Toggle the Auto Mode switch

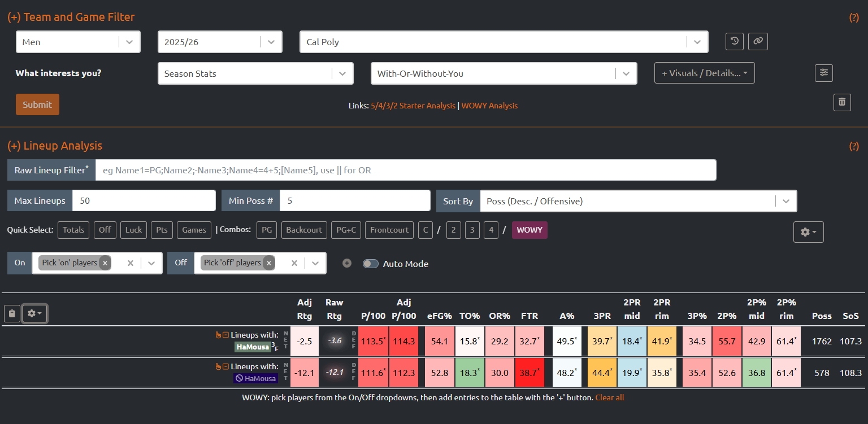click(x=371, y=264)
